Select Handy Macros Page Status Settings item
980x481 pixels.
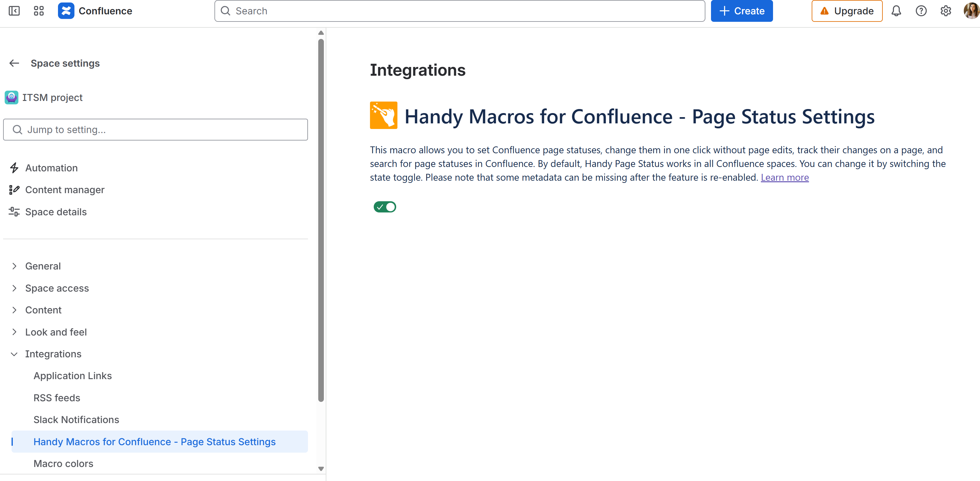159,441
